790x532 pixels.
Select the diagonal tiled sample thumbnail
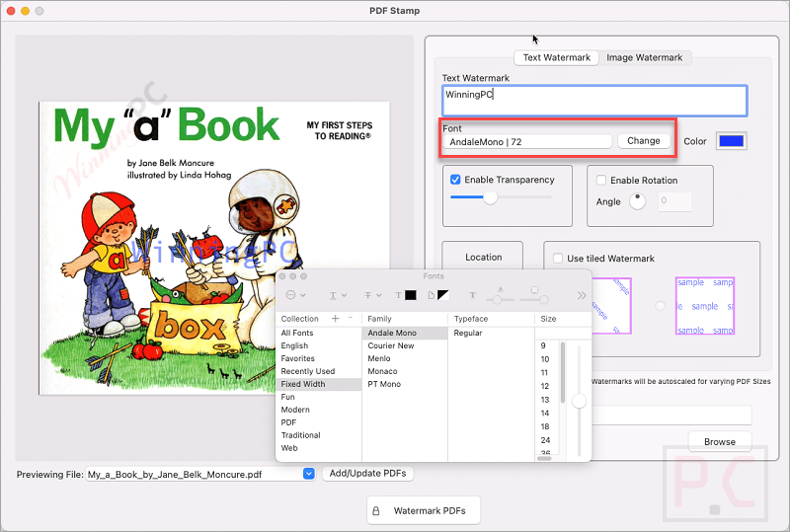pyautogui.click(x=611, y=306)
